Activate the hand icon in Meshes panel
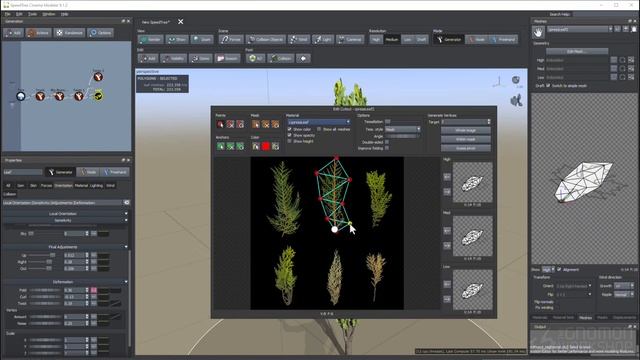The width and height of the screenshot is (640, 360). [x=538, y=32]
